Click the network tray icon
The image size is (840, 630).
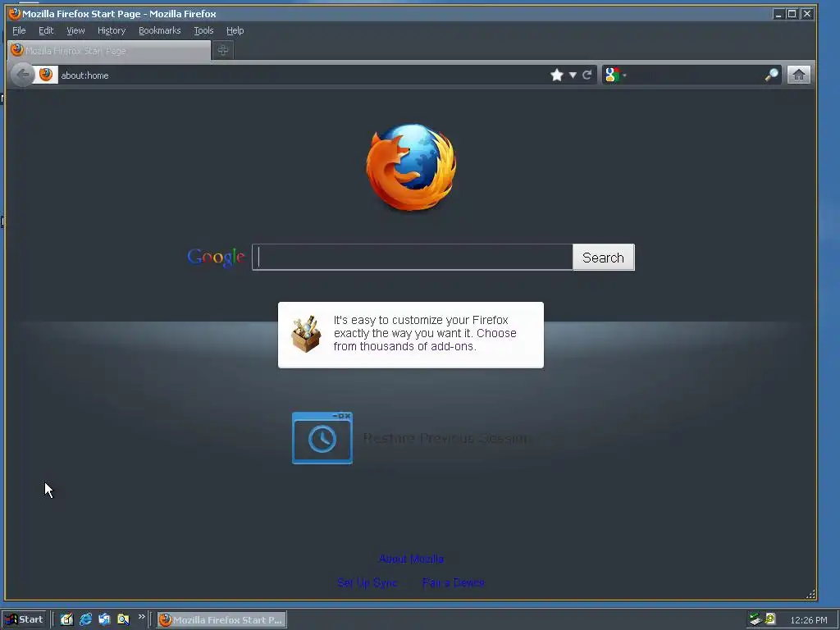pyautogui.click(x=756, y=619)
